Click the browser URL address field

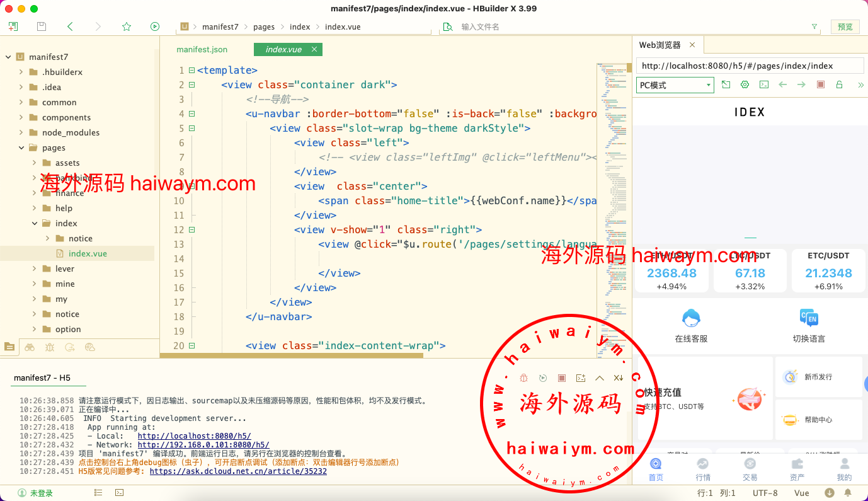750,66
